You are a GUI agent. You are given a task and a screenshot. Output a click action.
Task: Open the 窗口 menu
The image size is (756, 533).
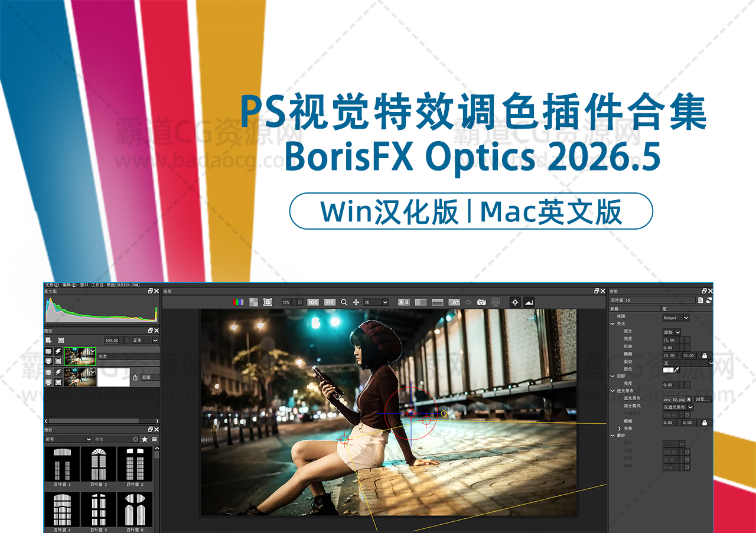click(83, 285)
